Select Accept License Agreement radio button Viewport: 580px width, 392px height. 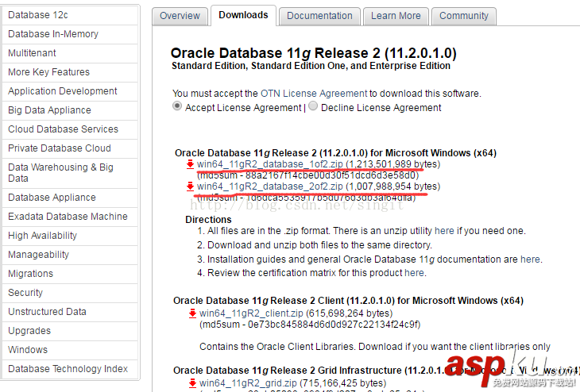[177, 106]
